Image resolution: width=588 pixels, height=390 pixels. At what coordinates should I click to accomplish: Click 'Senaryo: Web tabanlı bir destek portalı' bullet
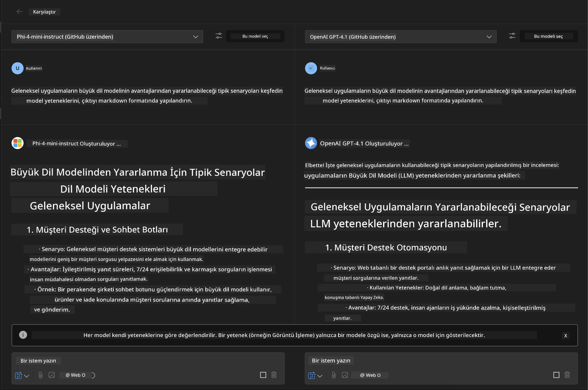tap(443, 268)
